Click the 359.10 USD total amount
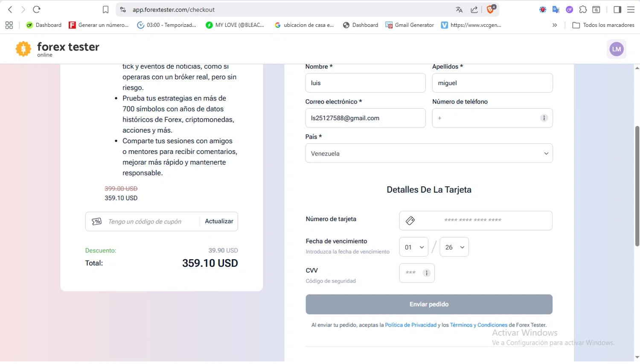Screen dimensions: 640x364 210,263
